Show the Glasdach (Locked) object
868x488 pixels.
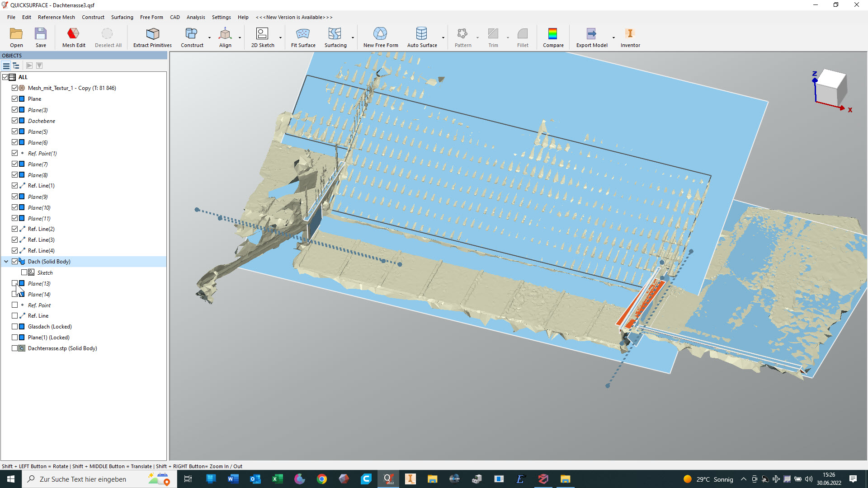[15, 327]
